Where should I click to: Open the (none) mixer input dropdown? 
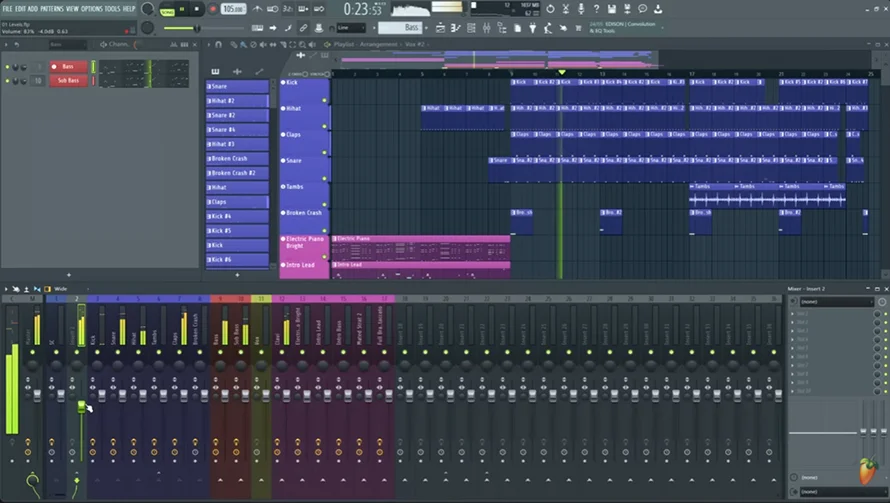[x=836, y=301]
